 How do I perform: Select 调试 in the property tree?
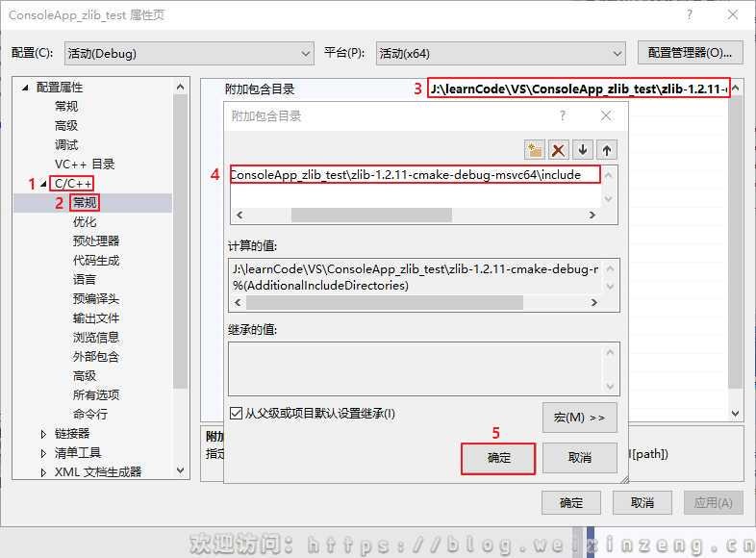pos(66,144)
